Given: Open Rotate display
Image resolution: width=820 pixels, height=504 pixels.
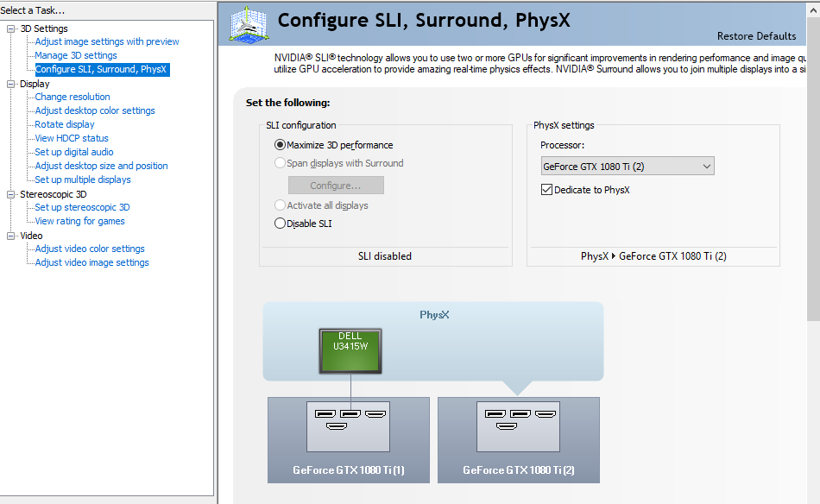Looking at the screenshot, I should coord(65,124).
